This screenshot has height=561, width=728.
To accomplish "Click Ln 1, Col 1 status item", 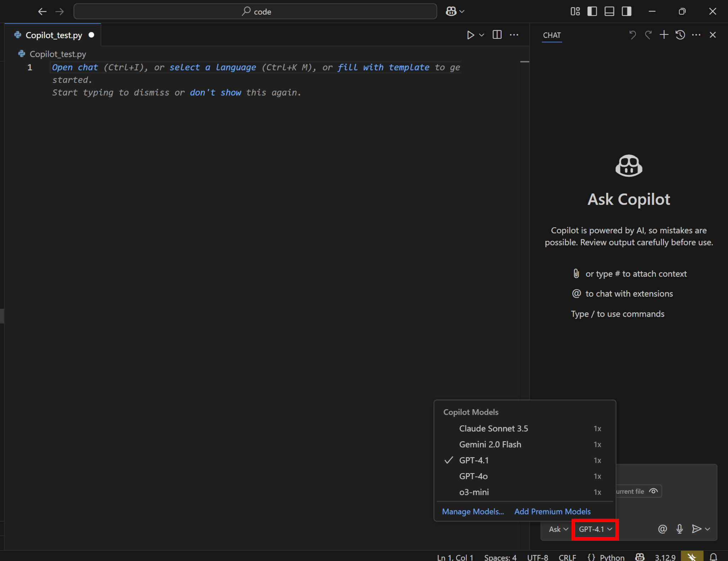I will [455, 557].
